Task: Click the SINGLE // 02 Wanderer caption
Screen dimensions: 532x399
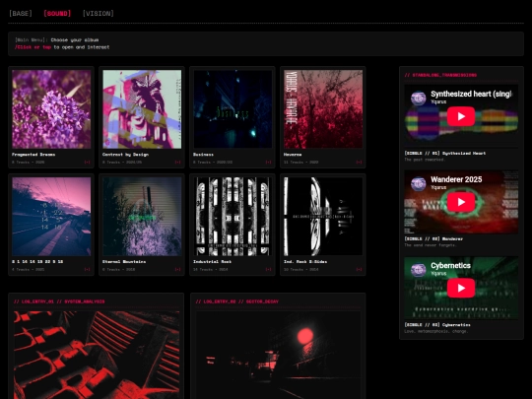Action: point(433,238)
